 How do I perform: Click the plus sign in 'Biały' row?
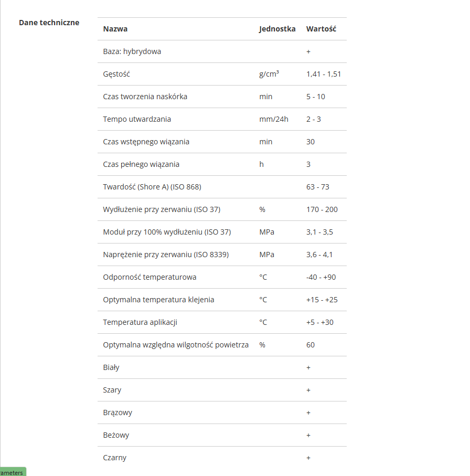[308, 367]
